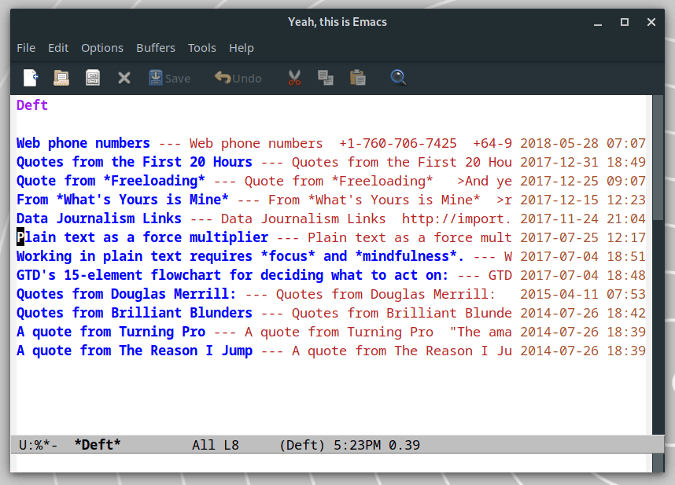Viewport: 675px width, 485px height.
Task: Click the Undo toolbar button
Action: [x=238, y=78]
